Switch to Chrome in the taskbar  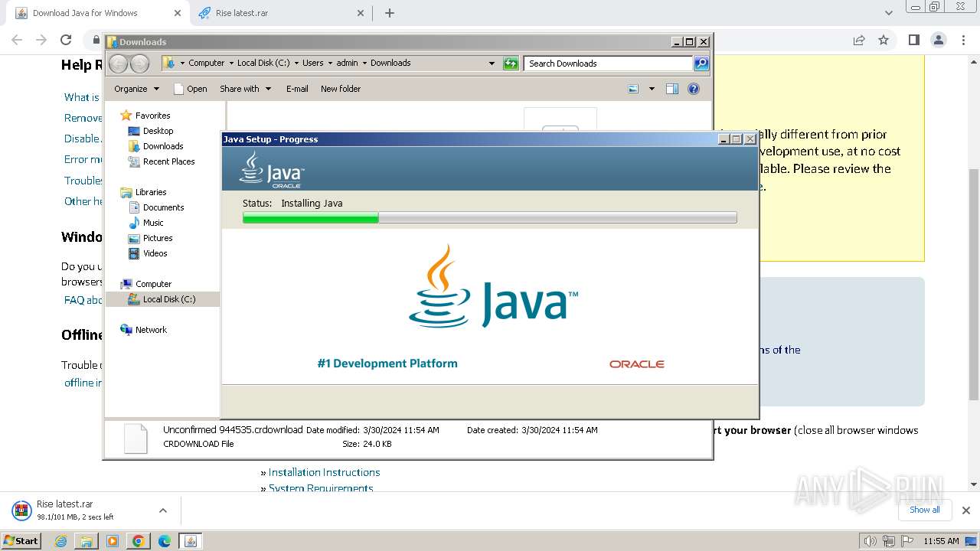click(x=139, y=541)
